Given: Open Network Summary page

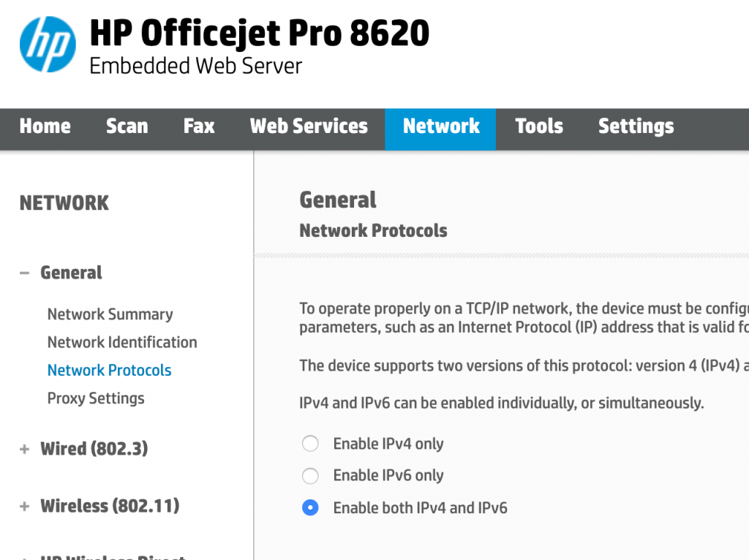Looking at the screenshot, I should pos(110,314).
